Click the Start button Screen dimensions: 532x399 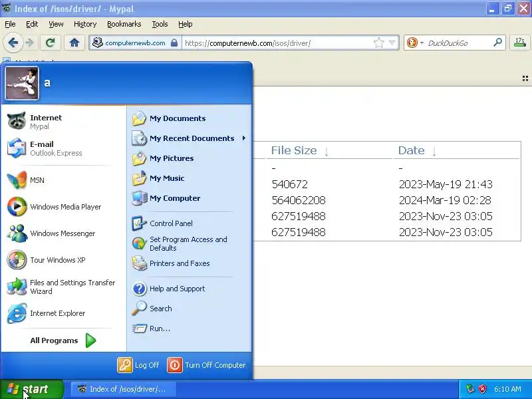click(32, 389)
